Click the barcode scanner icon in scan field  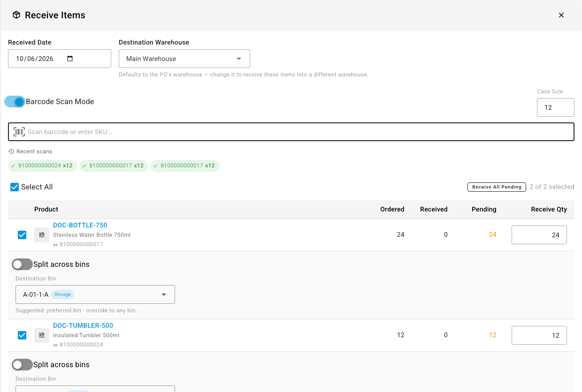coord(19,132)
